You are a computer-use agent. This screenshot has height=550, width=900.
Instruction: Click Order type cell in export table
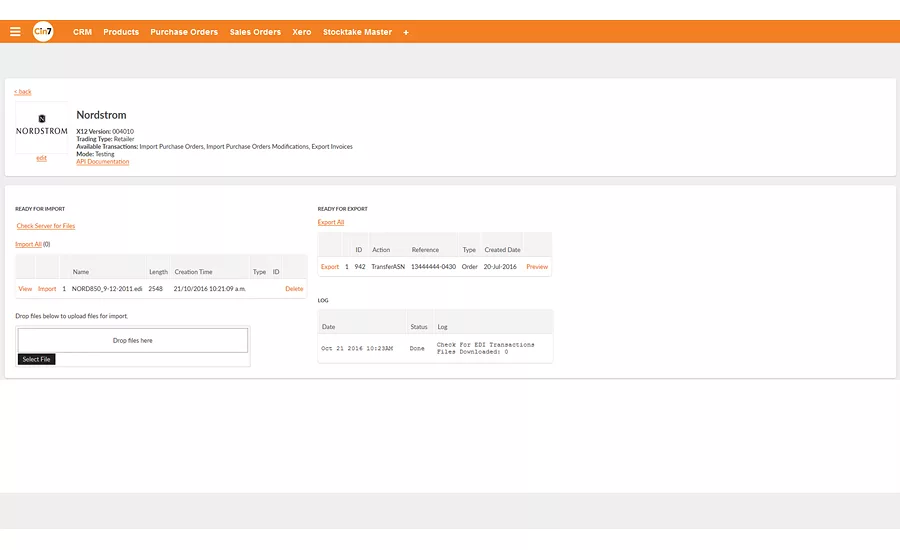click(470, 267)
